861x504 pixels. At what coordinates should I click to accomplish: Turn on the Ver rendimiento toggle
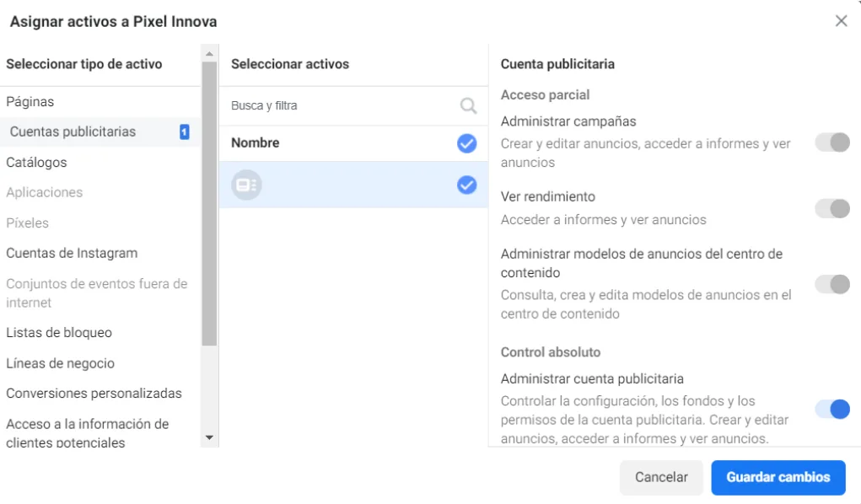(x=831, y=208)
